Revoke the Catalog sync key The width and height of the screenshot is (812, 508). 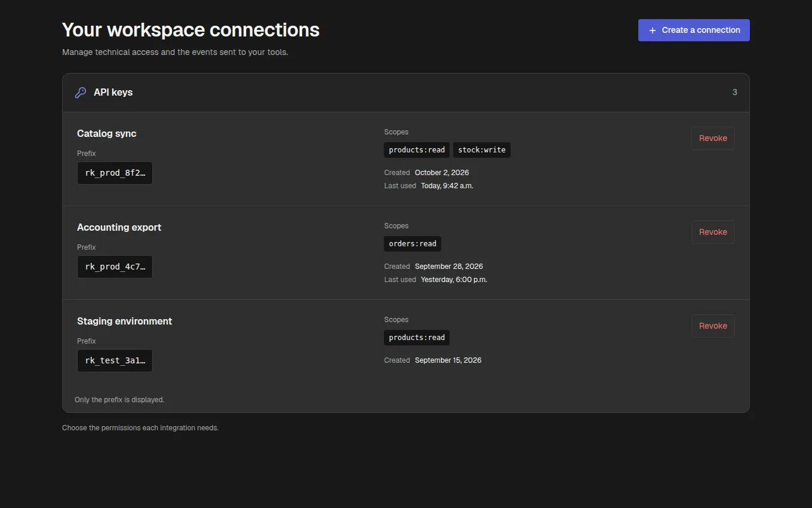713,138
